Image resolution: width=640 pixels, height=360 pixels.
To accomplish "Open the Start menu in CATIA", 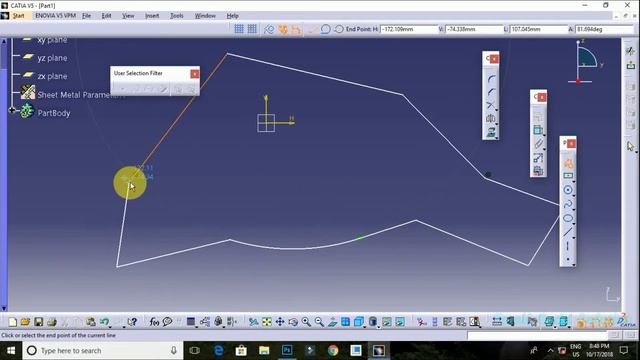I will (18, 16).
